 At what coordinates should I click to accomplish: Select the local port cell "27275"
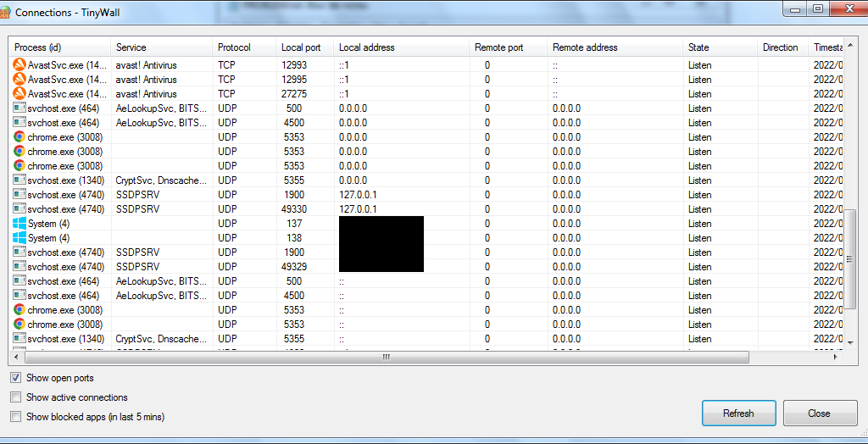(294, 93)
